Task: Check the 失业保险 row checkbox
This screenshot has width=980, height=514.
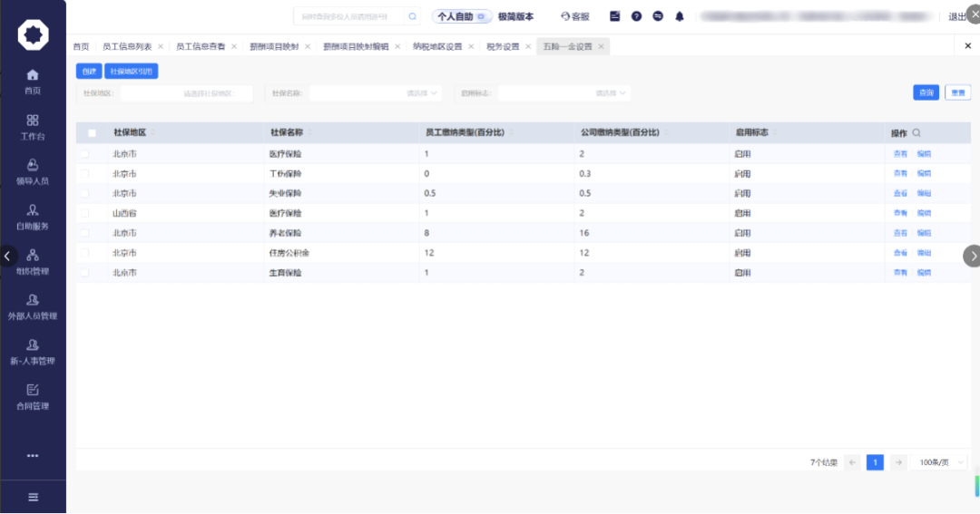Action: [85, 194]
